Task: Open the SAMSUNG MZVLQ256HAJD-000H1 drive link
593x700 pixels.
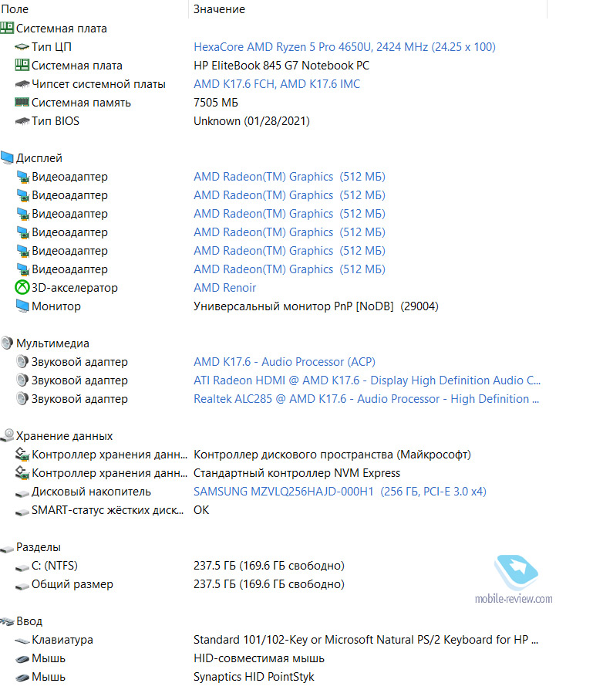Action: 340,492
